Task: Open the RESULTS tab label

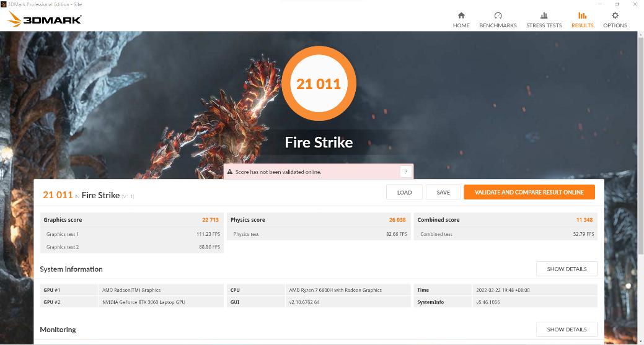Action: [x=583, y=25]
